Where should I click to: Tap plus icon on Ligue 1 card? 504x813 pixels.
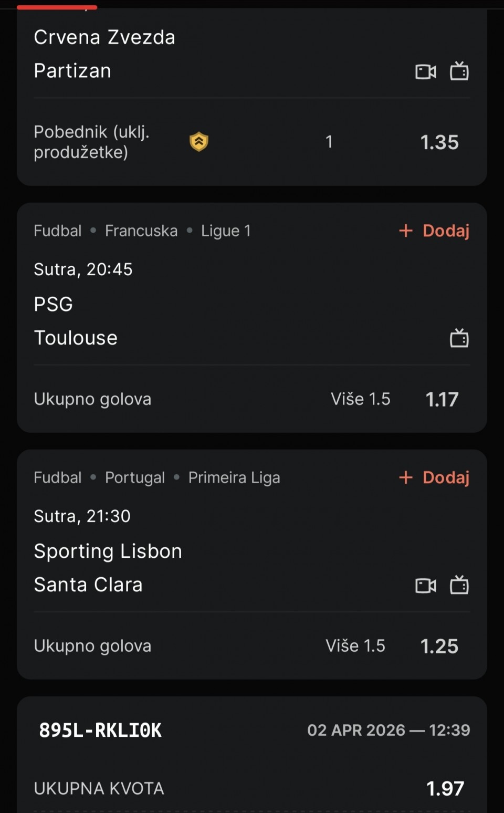(x=406, y=231)
